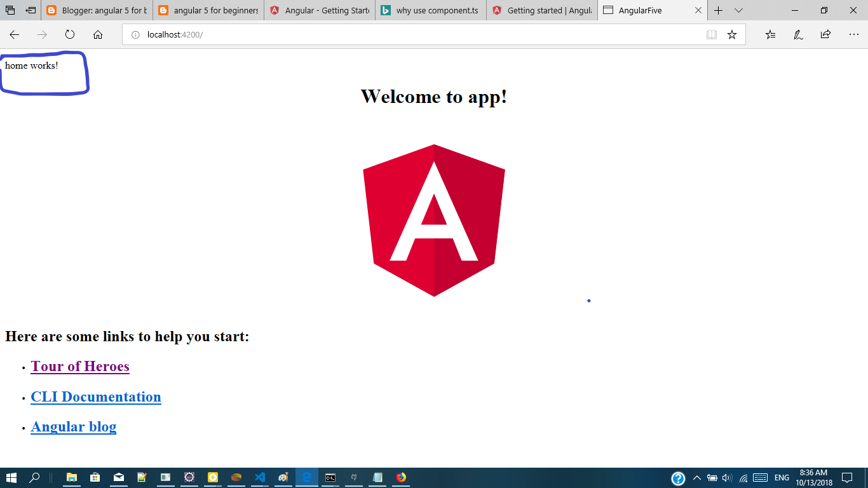The height and width of the screenshot is (488, 868).
Task: Open the Favorites hub
Action: tap(770, 35)
